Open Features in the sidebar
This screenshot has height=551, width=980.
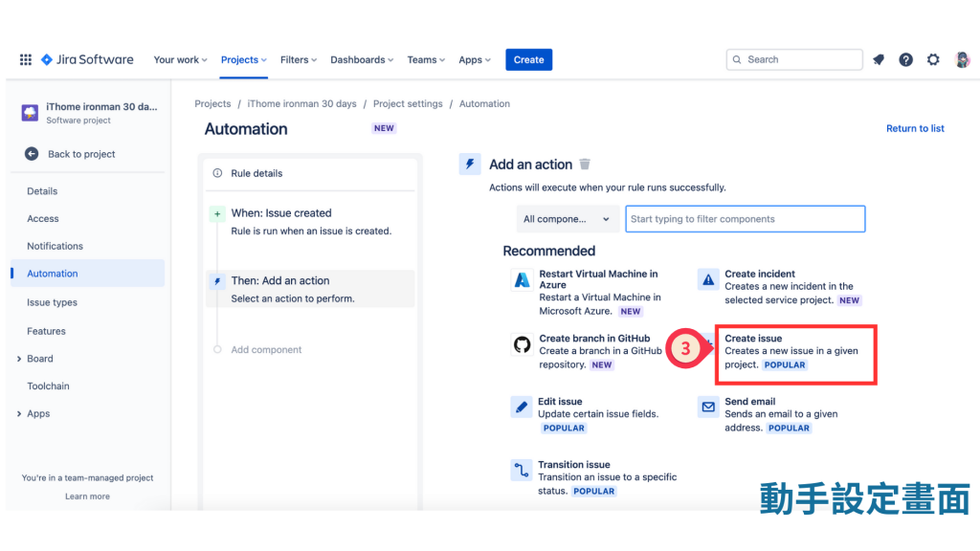tap(46, 331)
